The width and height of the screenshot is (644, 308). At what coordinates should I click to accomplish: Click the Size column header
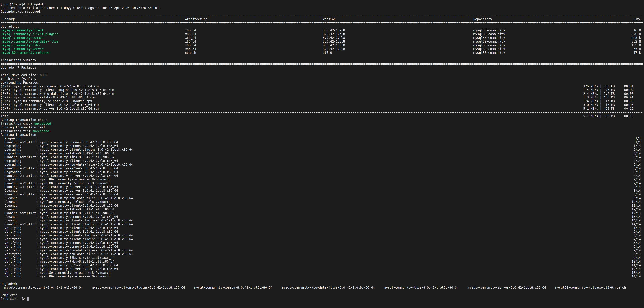point(637,19)
